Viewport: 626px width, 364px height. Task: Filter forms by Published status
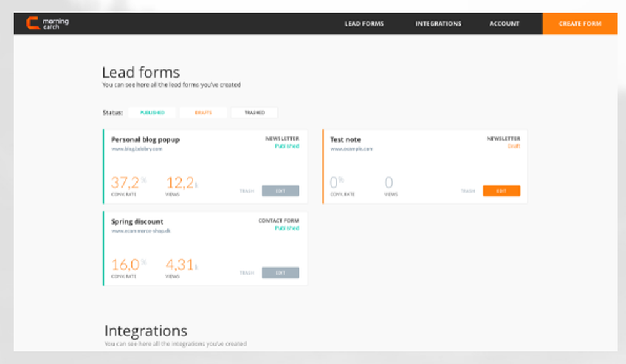coord(152,113)
